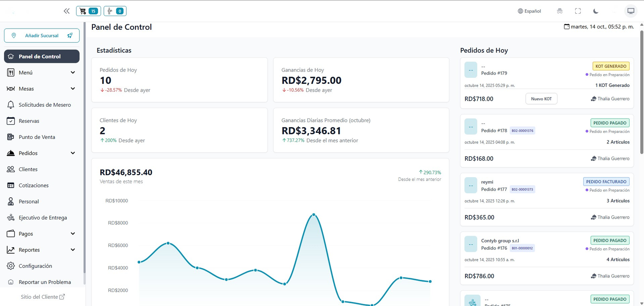Click the Clientes de Hoy stat card
Viewport: 644px width, 306px height.
[180, 130]
